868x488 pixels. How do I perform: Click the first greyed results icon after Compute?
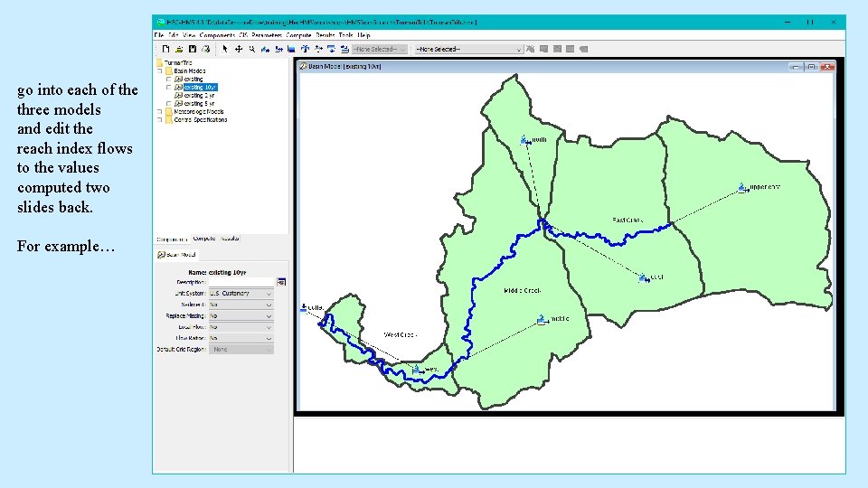click(x=543, y=49)
